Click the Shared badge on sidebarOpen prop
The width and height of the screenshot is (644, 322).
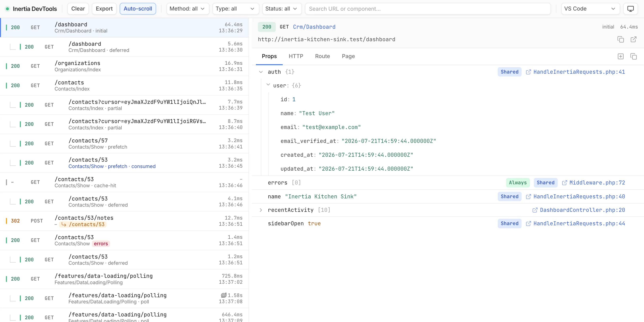[x=509, y=224]
